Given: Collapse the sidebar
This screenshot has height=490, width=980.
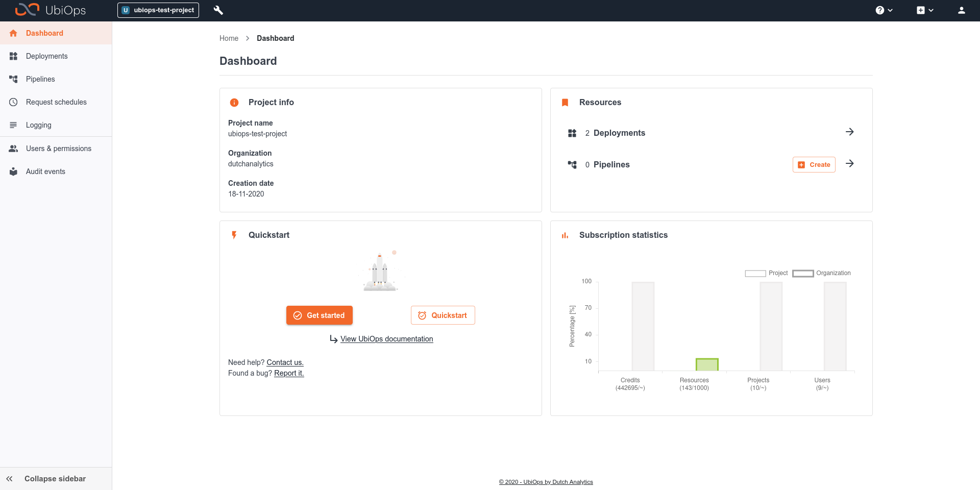Looking at the screenshot, I should (56, 479).
